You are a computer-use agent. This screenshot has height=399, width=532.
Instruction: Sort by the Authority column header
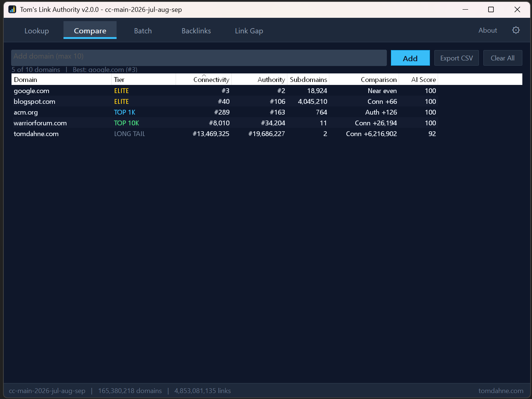point(259,80)
